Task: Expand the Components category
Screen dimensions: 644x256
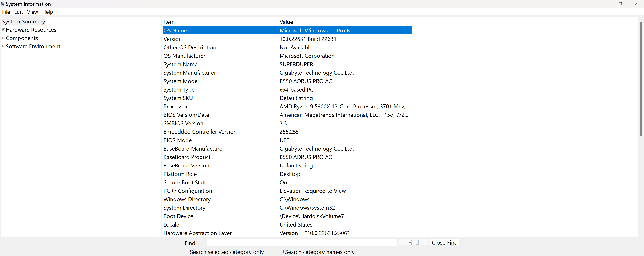Action: (4, 38)
